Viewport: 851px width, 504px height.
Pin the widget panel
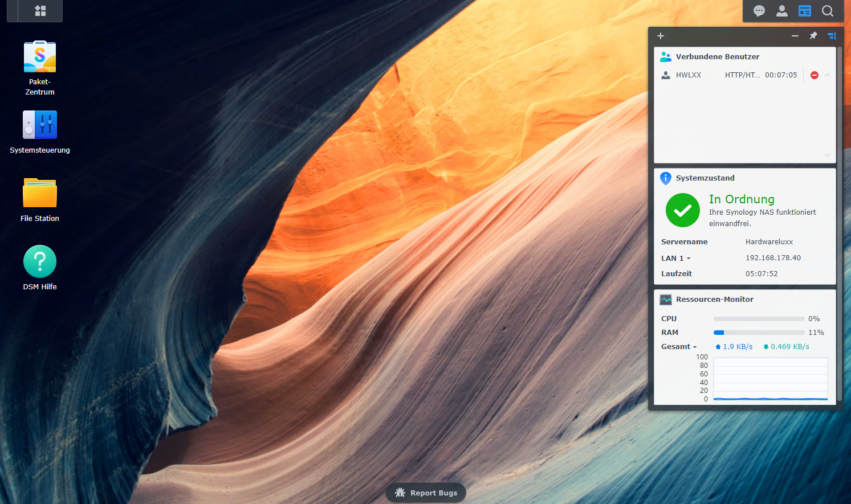813,36
